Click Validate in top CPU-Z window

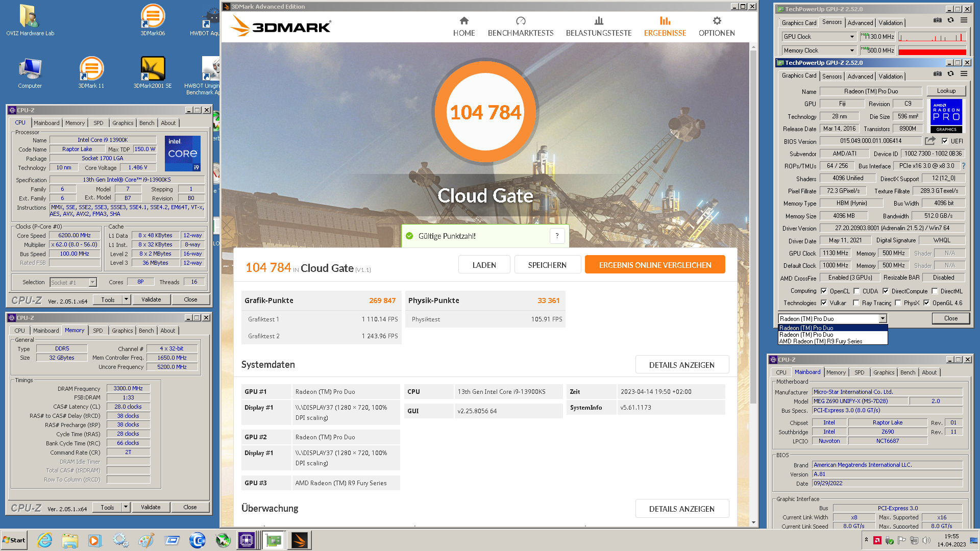click(151, 299)
